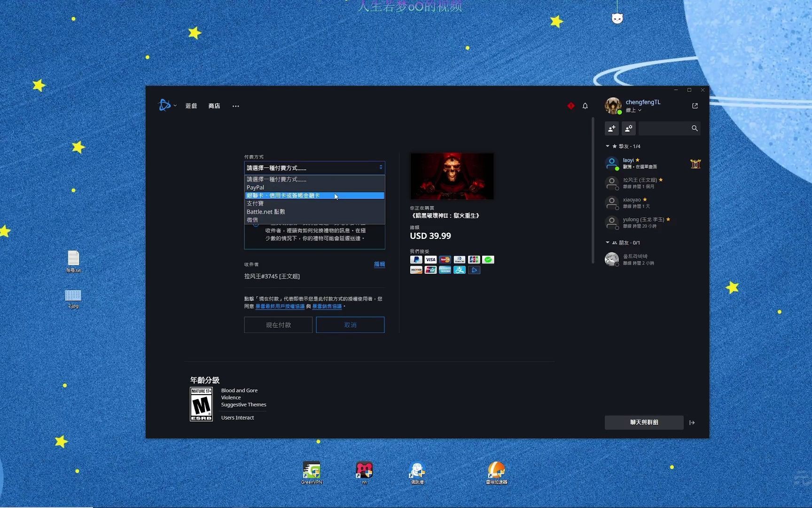Click the Discover card logo
The width and height of the screenshot is (812, 508).
[416, 270]
